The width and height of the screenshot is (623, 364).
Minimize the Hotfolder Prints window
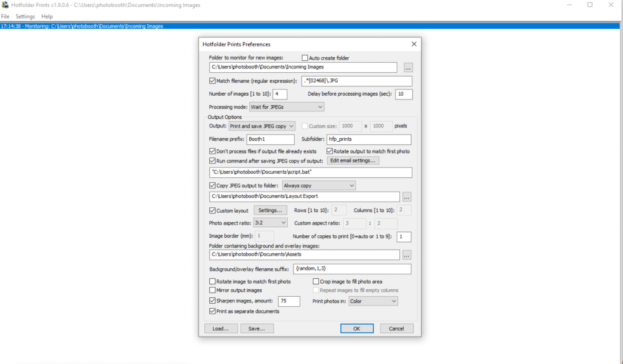569,5
